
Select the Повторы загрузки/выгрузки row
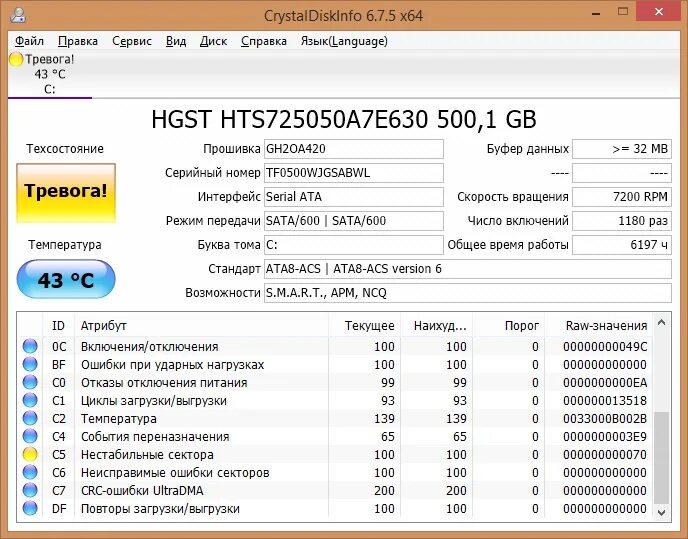point(335,508)
